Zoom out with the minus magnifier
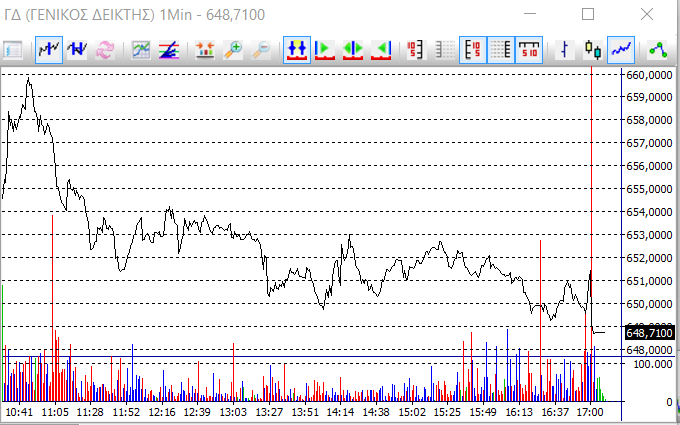Viewport: 680px width, 425px height. click(261, 50)
